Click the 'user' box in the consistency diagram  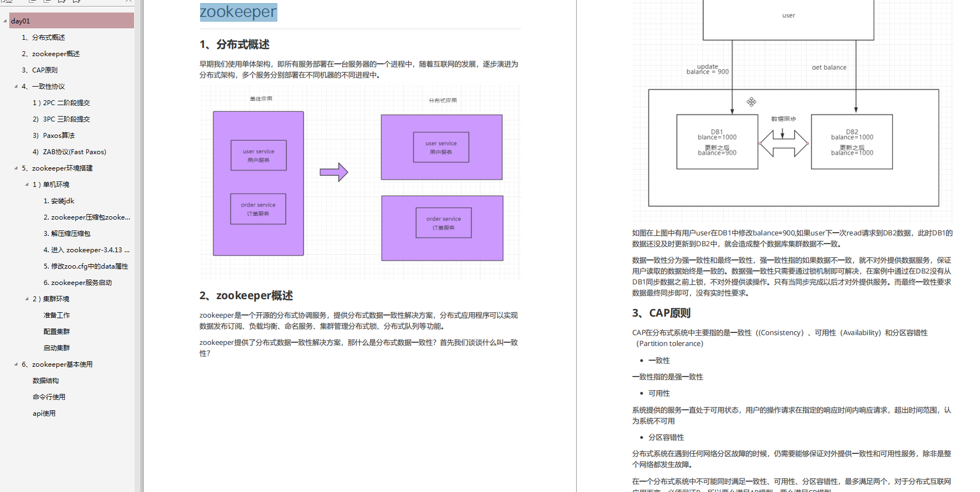[x=788, y=19]
